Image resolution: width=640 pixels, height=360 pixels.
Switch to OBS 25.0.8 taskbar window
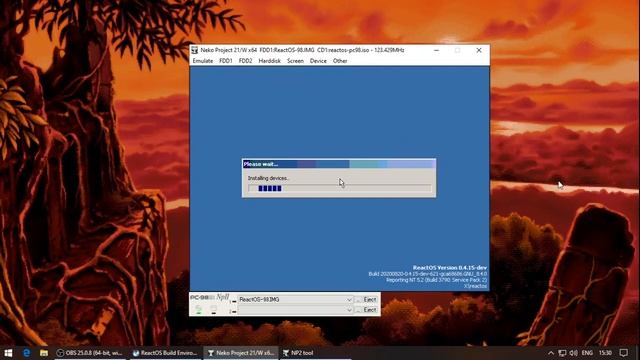[x=90, y=353]
